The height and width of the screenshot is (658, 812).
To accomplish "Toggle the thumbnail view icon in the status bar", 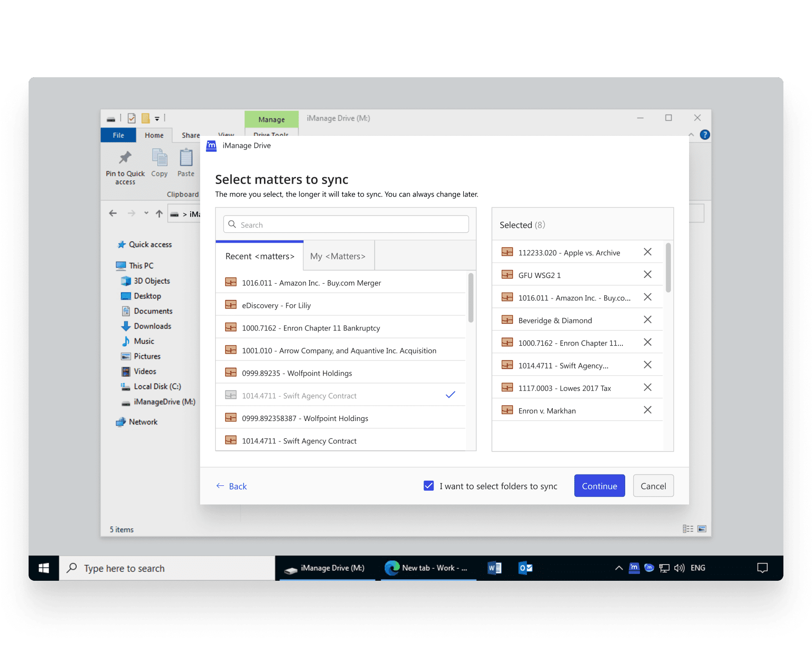I will tap(701, 528).
